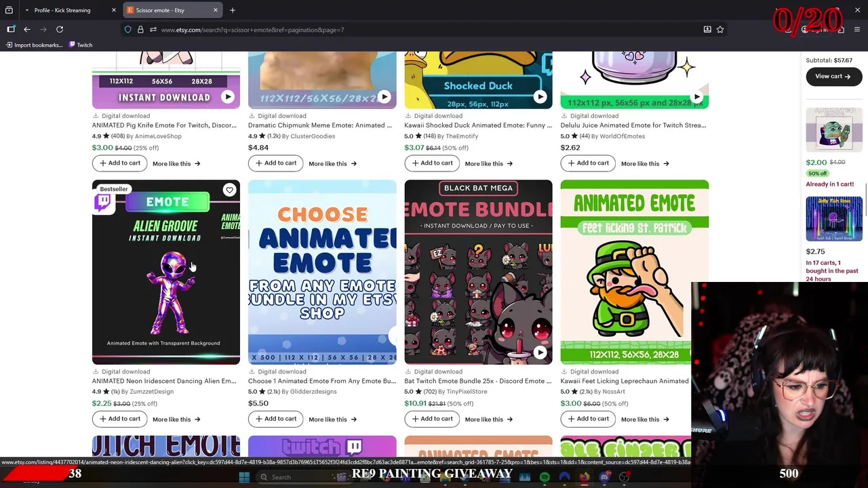Click Import bookmarks in bookmarks bar

(34, 45)
